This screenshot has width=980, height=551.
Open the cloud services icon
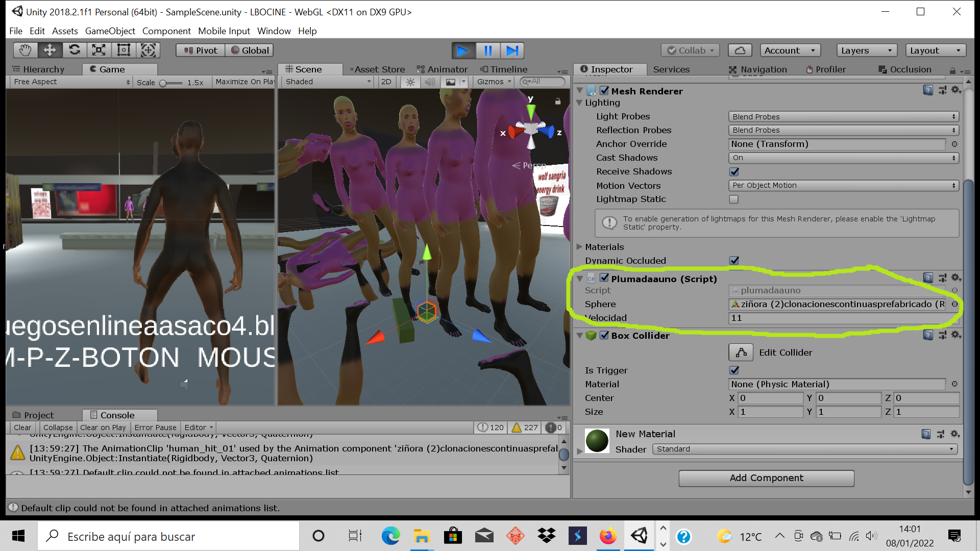[x=740, y=50]
